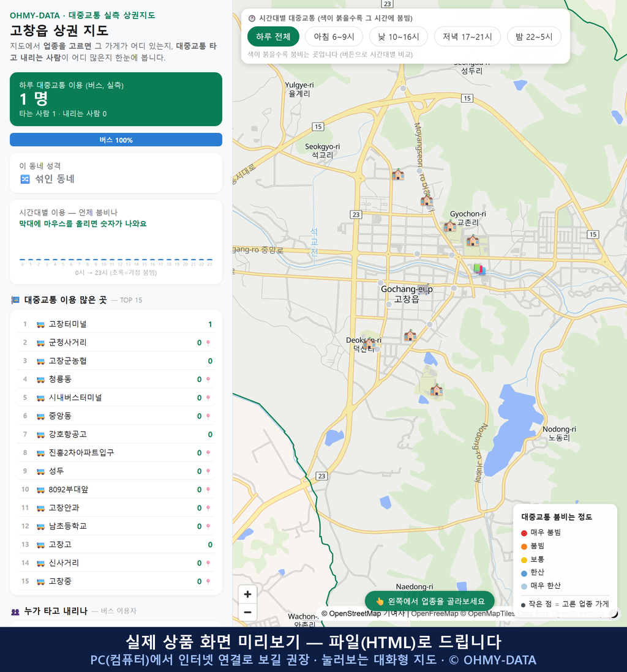Select the 아침 6~9시 time filter

(x=334, y=37)
